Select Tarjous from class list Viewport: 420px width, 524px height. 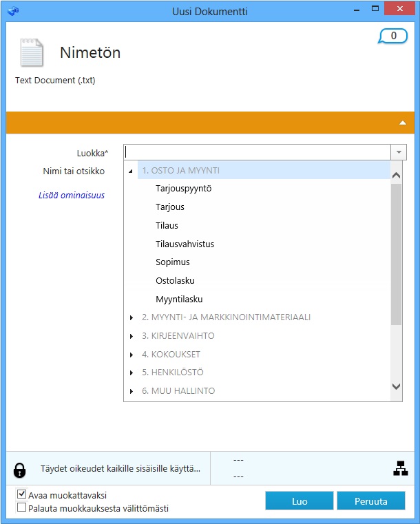coord(170,207)
